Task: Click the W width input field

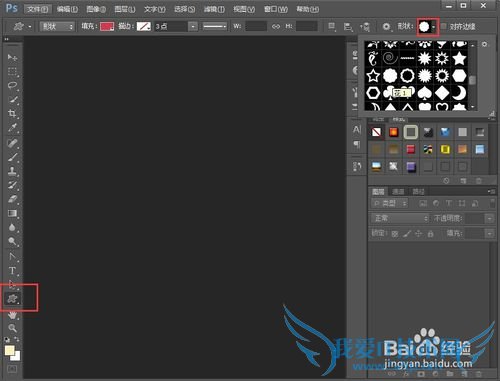Action: (256, 26)
